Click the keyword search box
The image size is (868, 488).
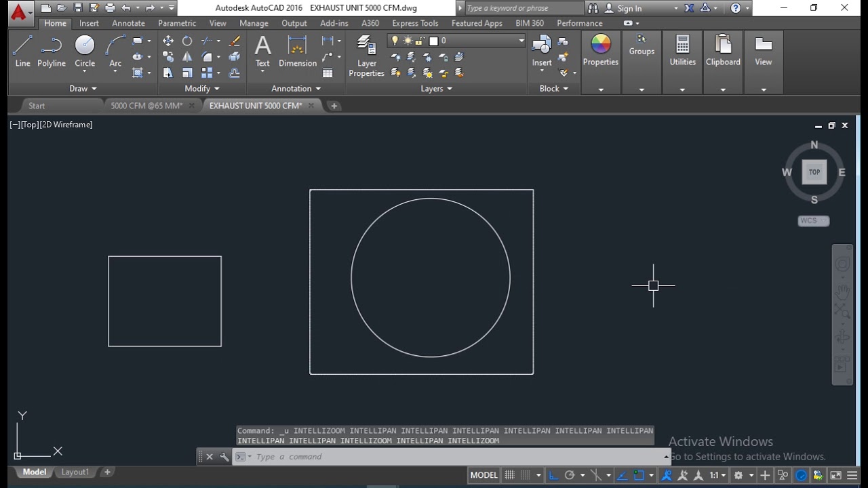(x=524, y=8)
